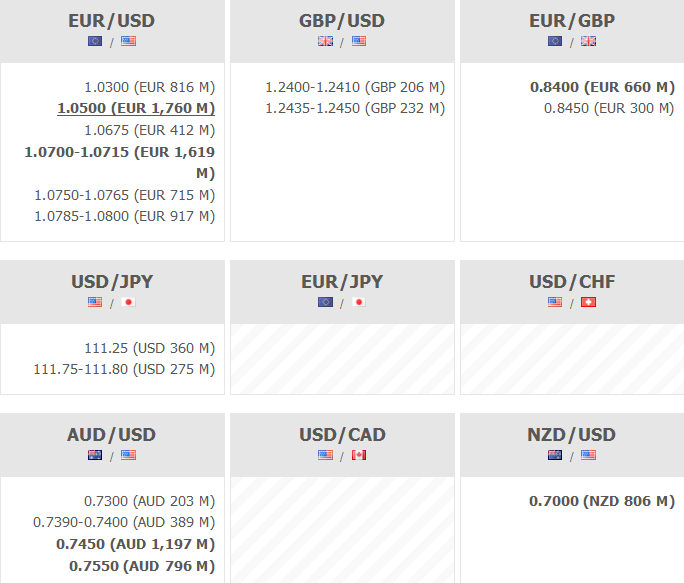This screenshot has height=583, width=684.
Task: Click the 111.25 (USD 360 M) expiry entry
Action: (x=150, y=348)
